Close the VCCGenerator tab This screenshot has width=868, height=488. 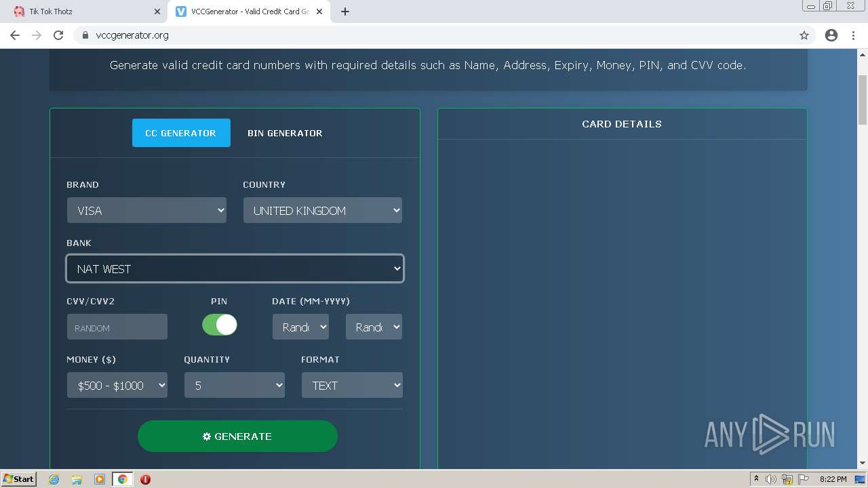coord(319,12)
